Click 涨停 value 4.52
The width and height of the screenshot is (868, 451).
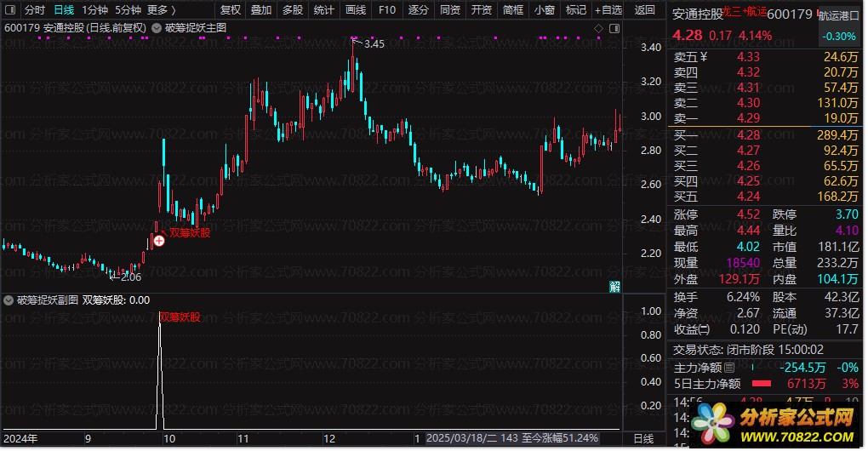(x=748, y=214)
